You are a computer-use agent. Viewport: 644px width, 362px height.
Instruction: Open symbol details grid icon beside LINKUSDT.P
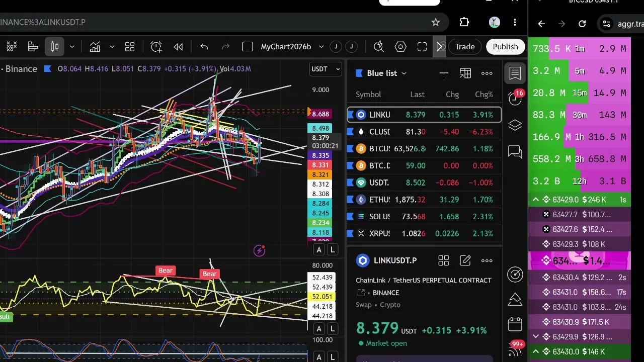pyautogui.click(x=444, y=260)
